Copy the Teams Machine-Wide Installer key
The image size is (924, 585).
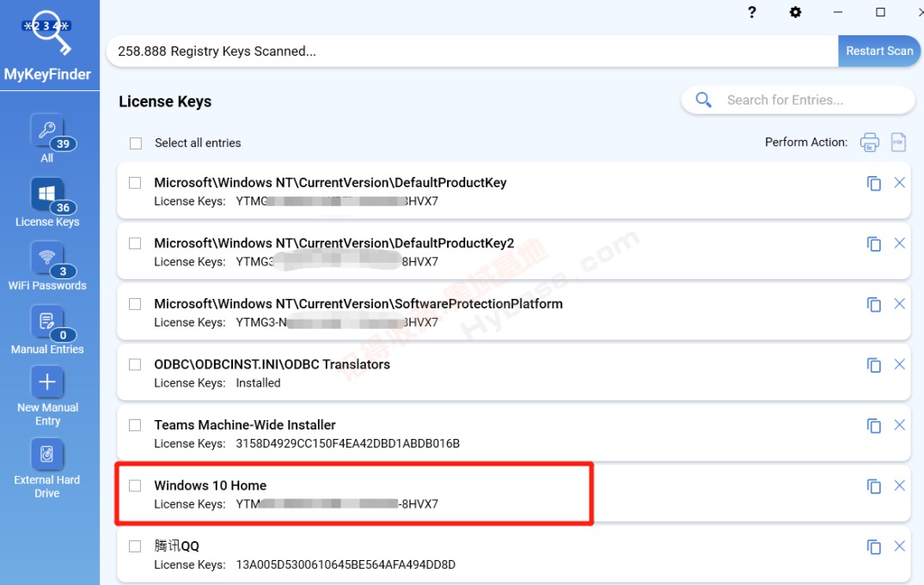(874, 426)
